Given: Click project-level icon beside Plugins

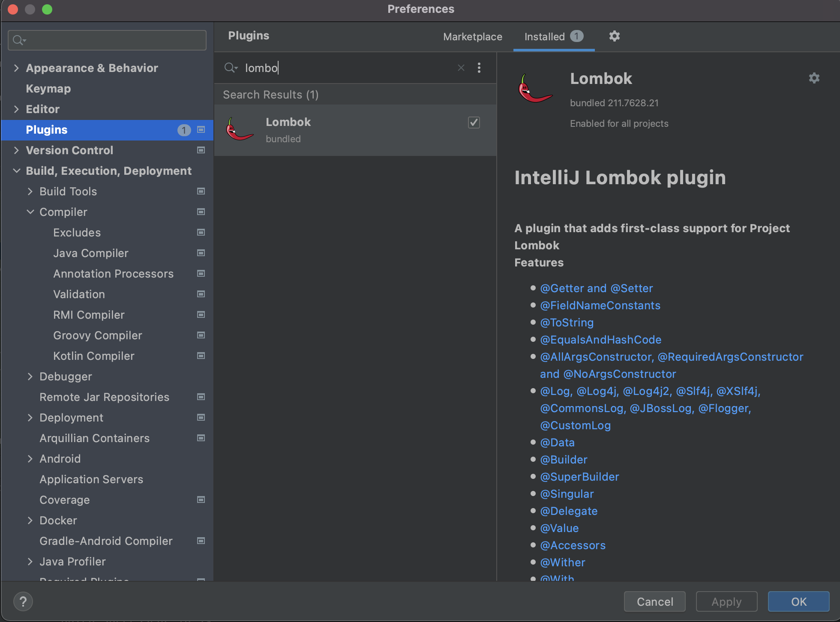Looking at the screenshot, I should (201, 129).
